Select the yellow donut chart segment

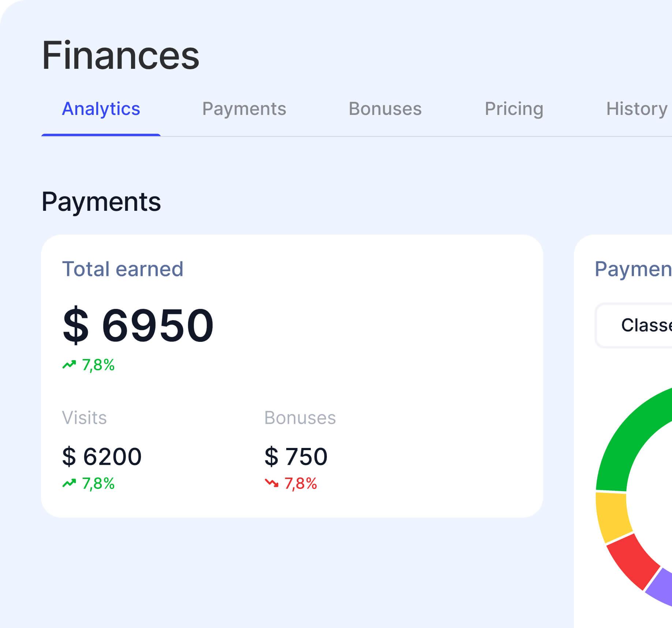[x=612, y=516]
